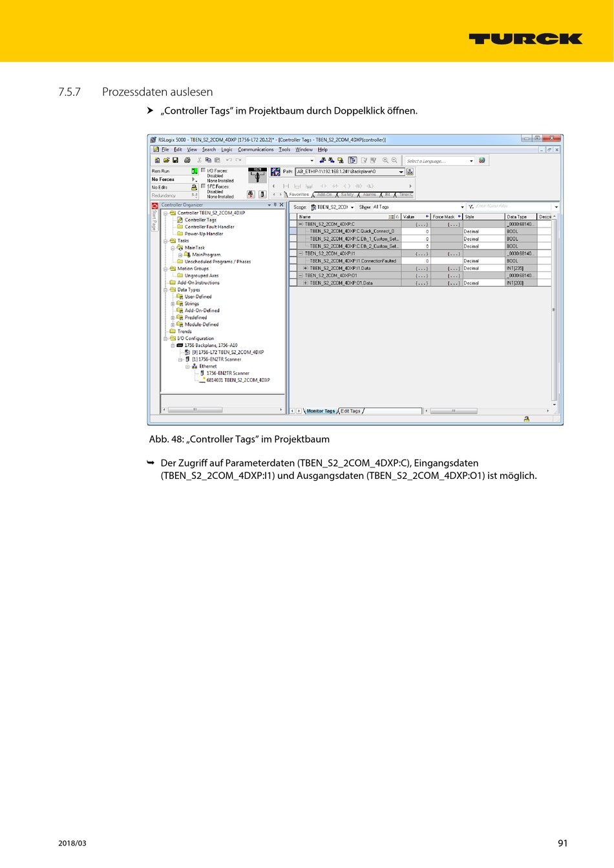The height and width of the screenshot is (868, 614).
Task: Click the Start Page side tab icon
Action: tap(154, 206)
